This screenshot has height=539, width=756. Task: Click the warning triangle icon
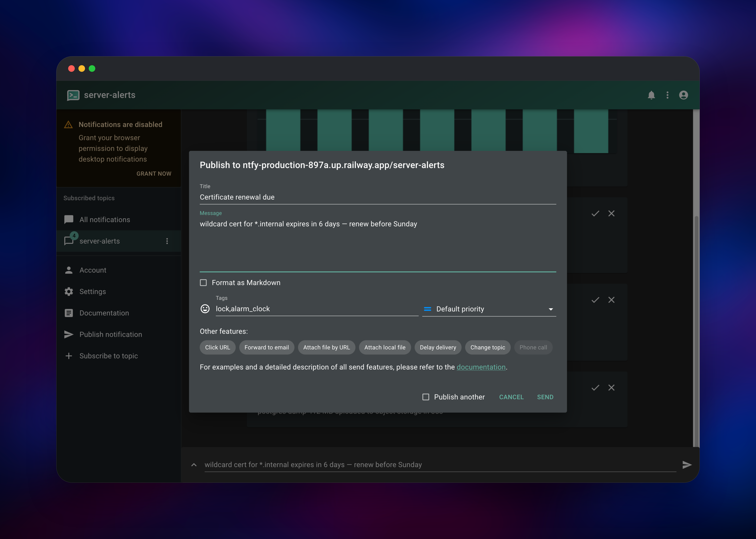coord(68,125)
